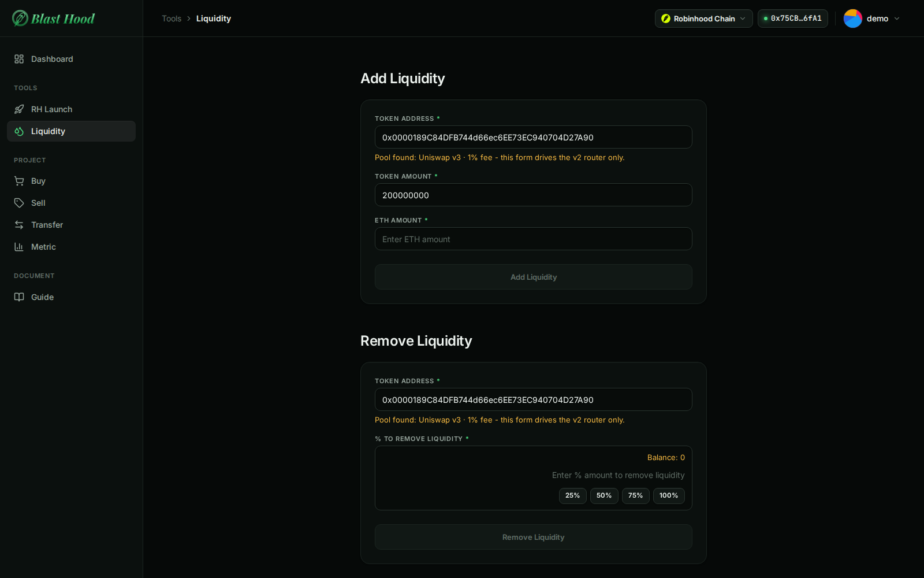This screenshot has width=924, height=578.
Task: Select the 75% preset button
Action: click(x=635, y=495)
